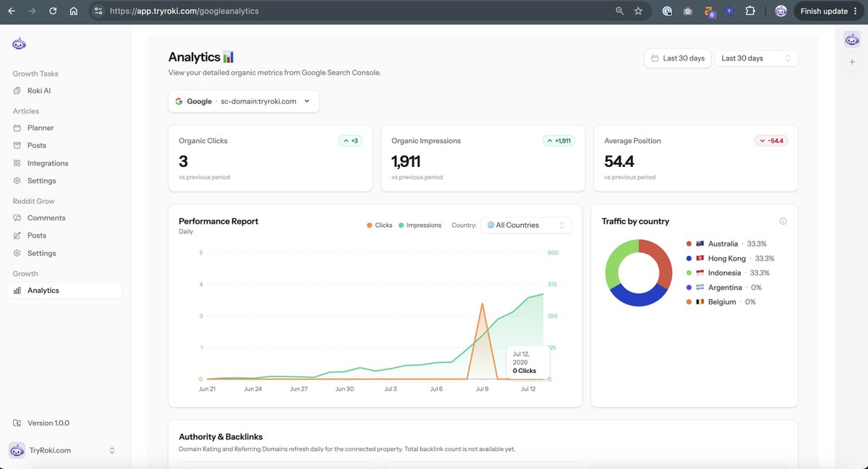Bookmark this page with the star icon

(638, 11)
